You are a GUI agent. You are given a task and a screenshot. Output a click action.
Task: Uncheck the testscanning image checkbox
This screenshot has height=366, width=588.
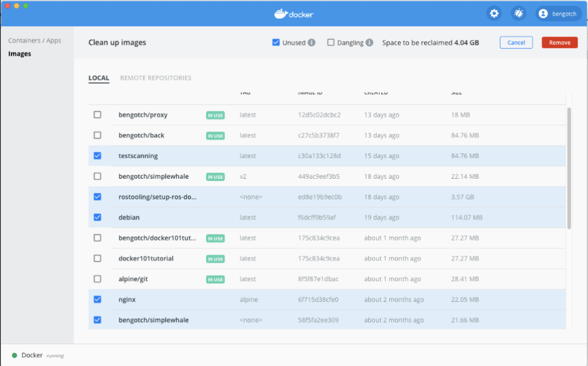pyautogui.click(x=98, y=155)
